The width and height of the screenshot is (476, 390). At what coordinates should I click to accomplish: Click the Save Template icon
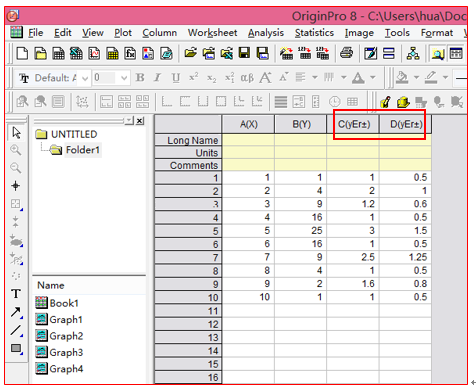263,53
